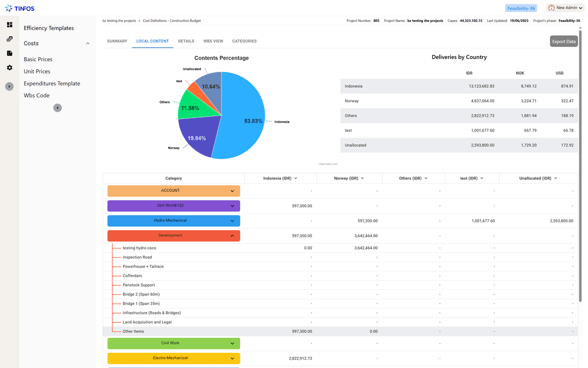Switch to the Summary tab
This screenshot has width=588, height=368.
(x=117, y=41)
